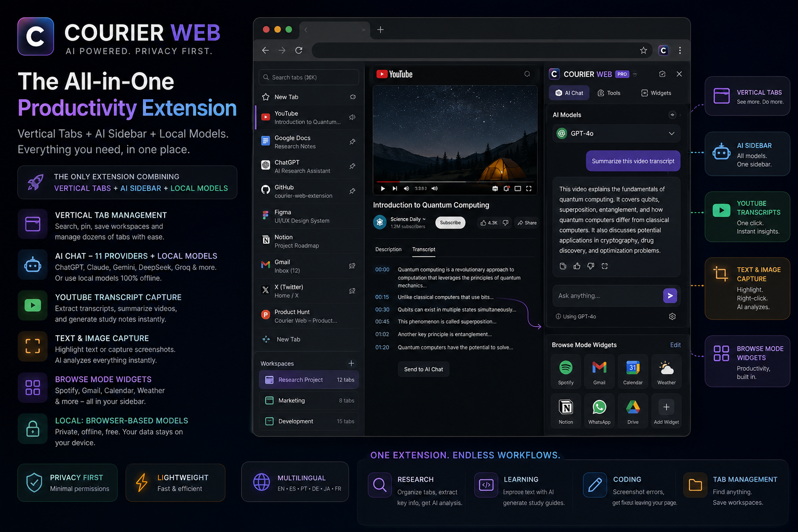Expand the Science Daily channel chevron

pos(424,219)
